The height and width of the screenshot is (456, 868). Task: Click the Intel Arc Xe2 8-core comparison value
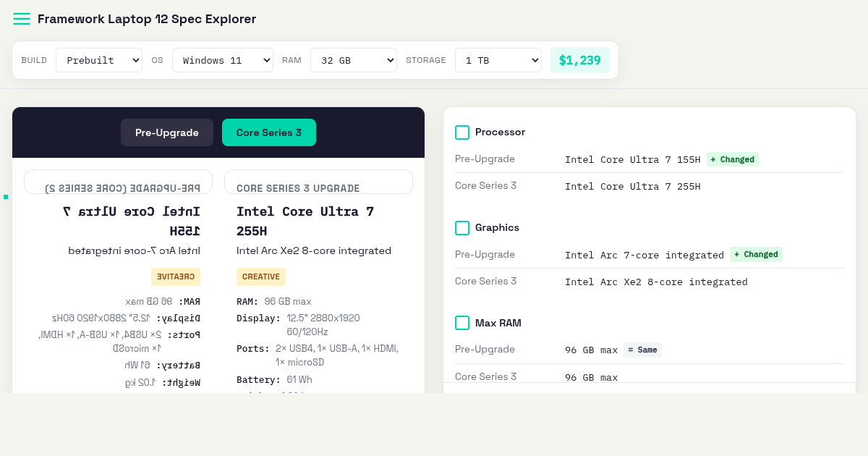point(656,282)
